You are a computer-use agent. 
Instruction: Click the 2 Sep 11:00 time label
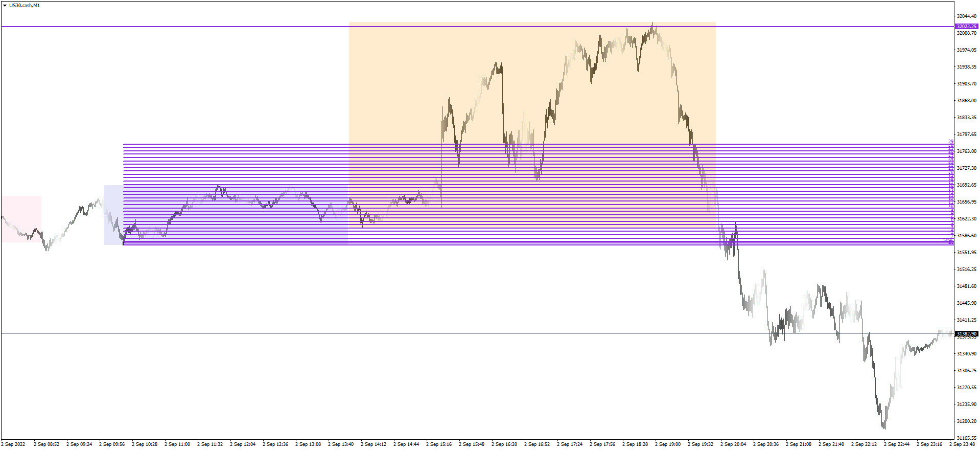click(x=177, y=444)
